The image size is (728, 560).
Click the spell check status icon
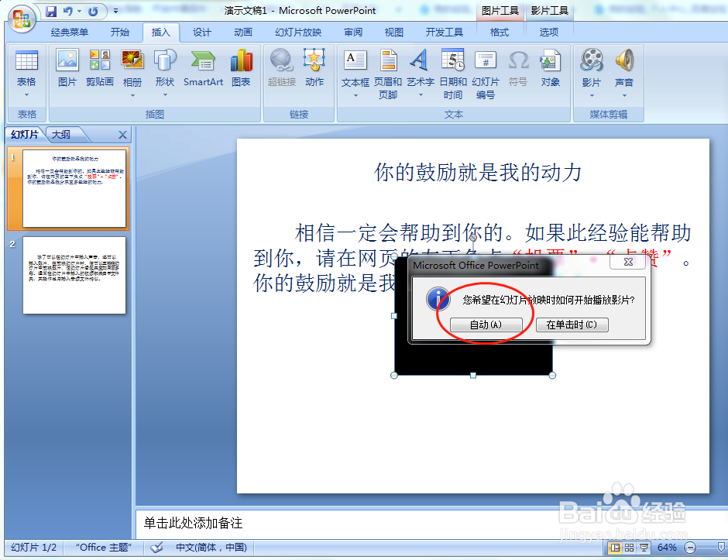157,548
